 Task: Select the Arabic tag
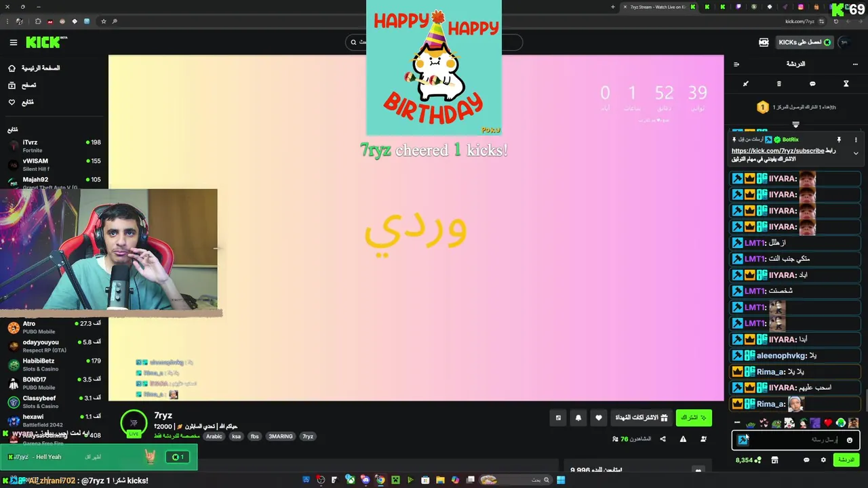tap(214, 436)
